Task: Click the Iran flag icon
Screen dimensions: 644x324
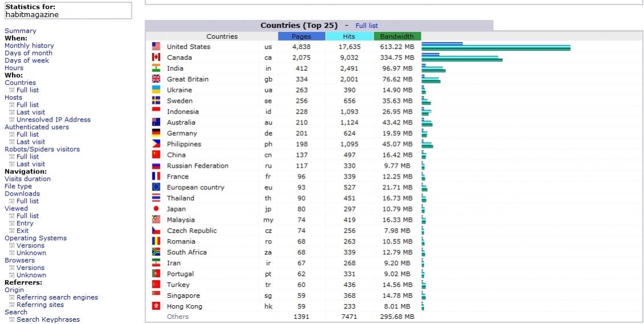Action: coord(156,263)
